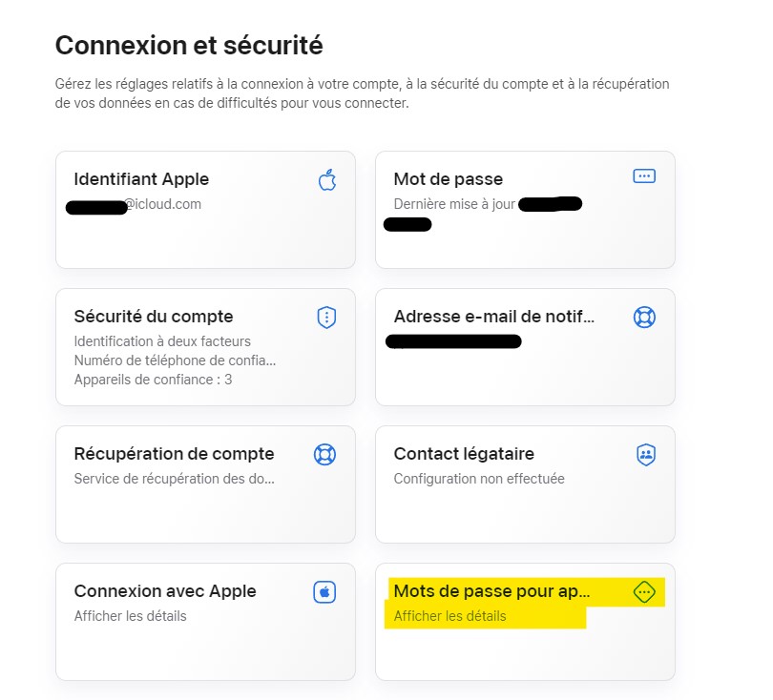Viewport: 773px width, 700px height.
Task: Click the diamond icon beside Mots de passe pour ap…
Action: 644,592
